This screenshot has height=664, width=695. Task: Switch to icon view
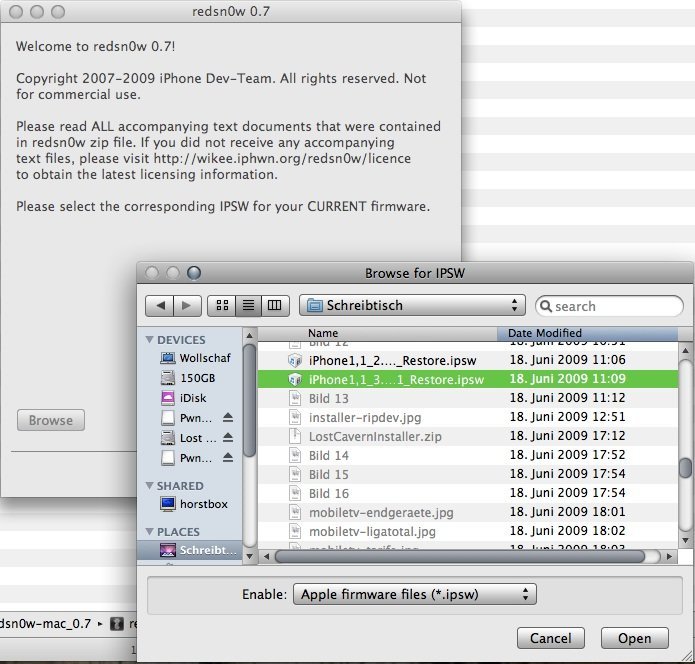pos(222,305)
